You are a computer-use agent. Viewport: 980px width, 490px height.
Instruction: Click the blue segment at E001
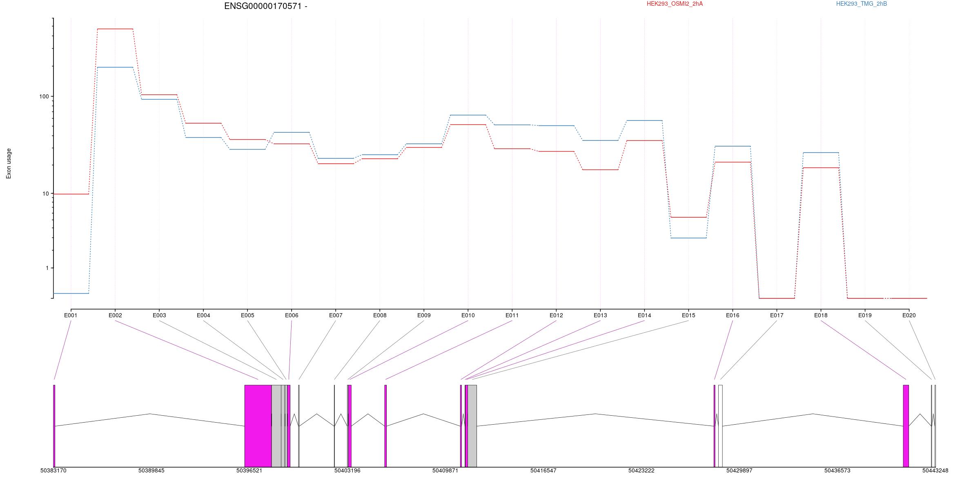(71, 293)
